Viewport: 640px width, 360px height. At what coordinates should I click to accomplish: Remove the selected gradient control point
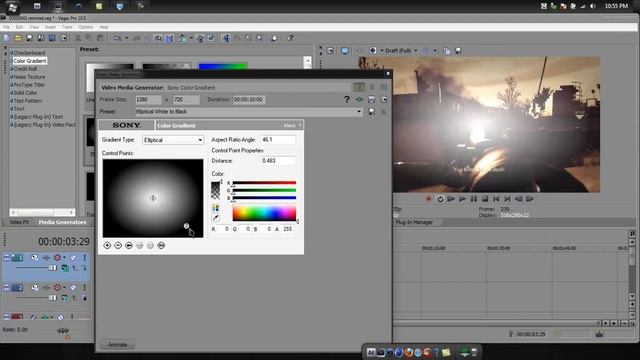[x=118, y=245]
